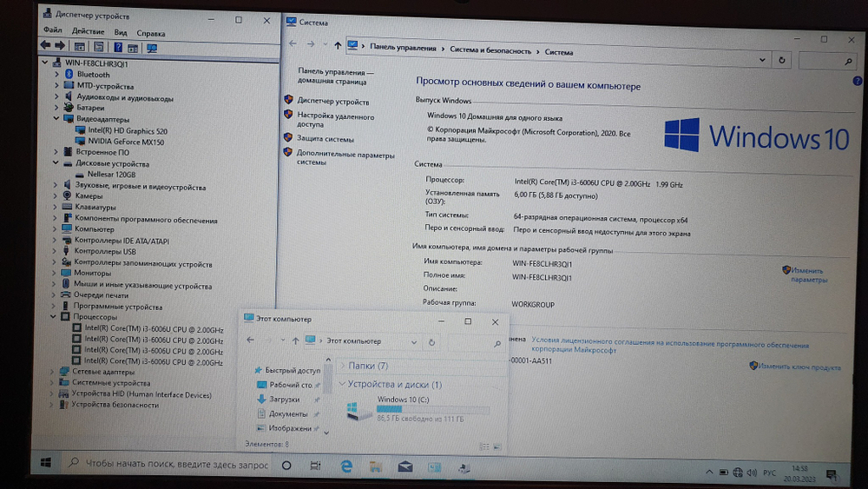
Task: Open Microsoft license terms link
Action: pyautogui.click(x=670, y=346)
